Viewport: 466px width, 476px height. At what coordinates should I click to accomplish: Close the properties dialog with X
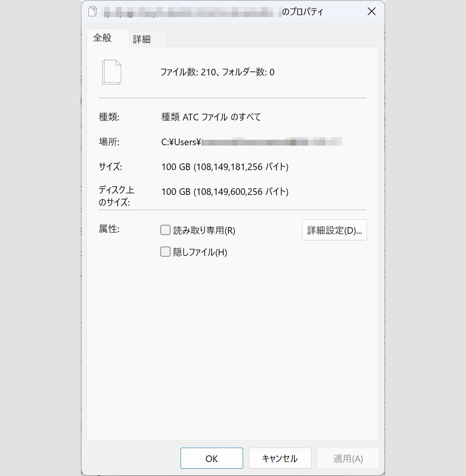[371, 12]
